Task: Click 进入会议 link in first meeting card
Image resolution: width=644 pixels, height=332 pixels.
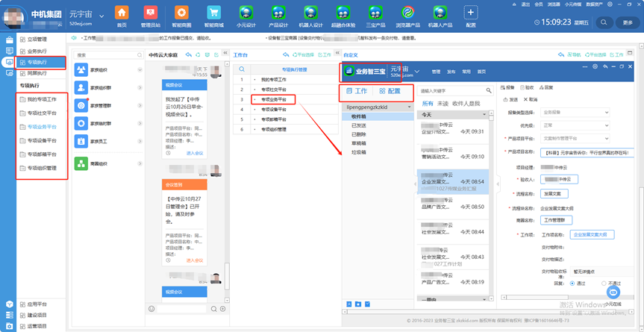Action: click(195, 153)
